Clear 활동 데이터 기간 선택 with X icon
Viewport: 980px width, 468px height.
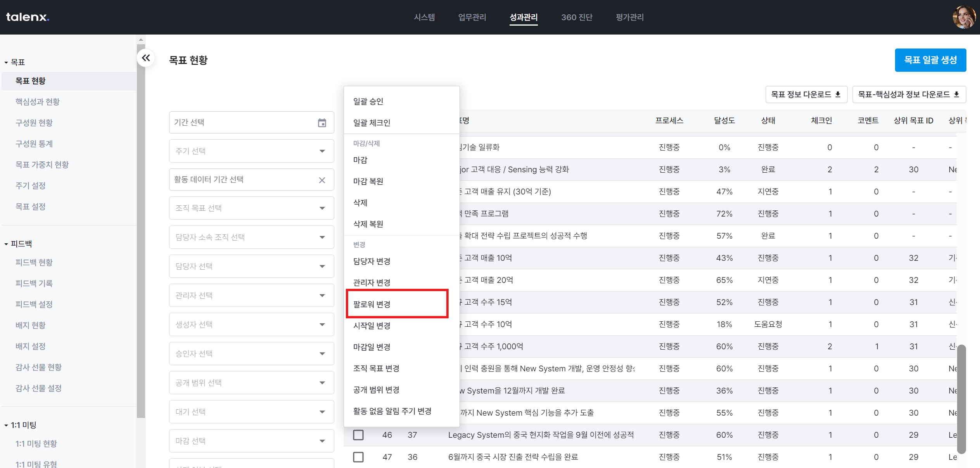click(322, 180)
